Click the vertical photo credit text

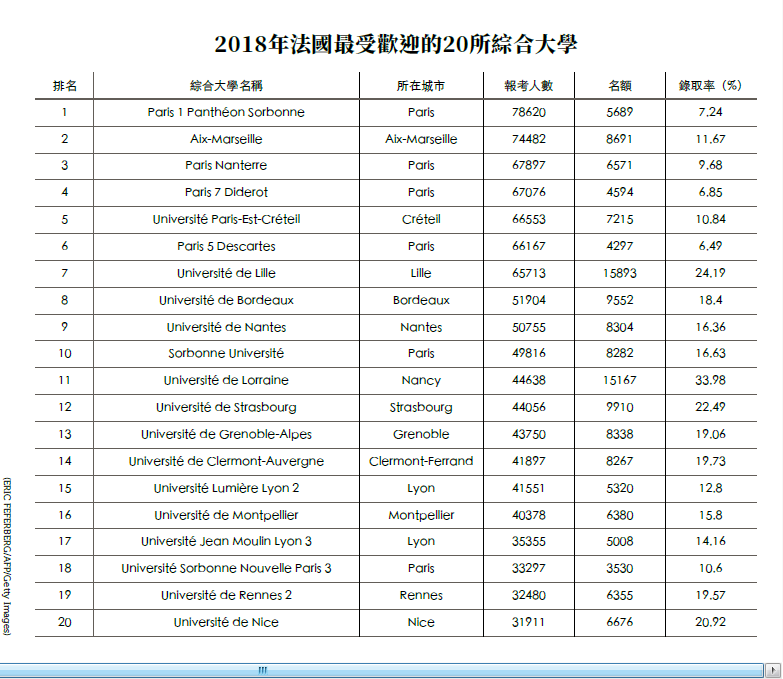tap(7, 555)
